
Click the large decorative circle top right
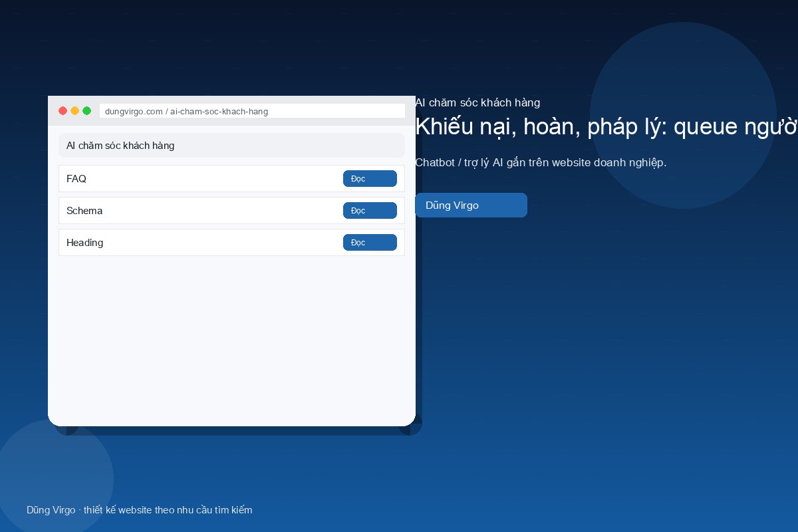[x=683, y=115]
